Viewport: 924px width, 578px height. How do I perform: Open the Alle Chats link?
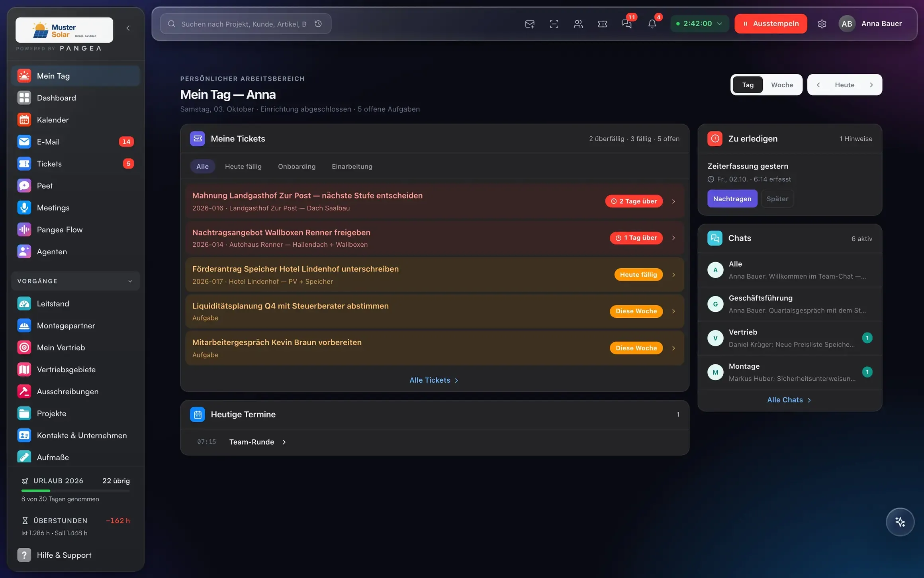(x=789, y=400)
